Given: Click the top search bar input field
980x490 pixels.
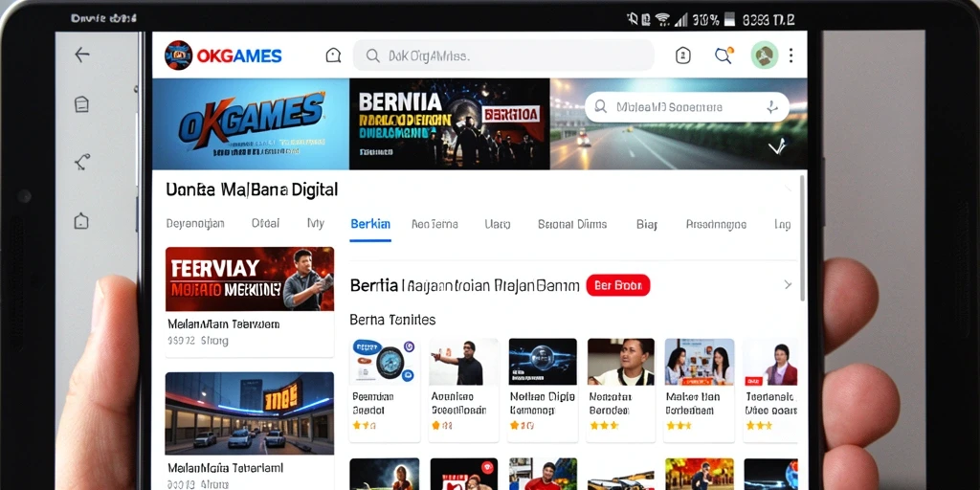Looking at the screenshot, I should [503, 56].
